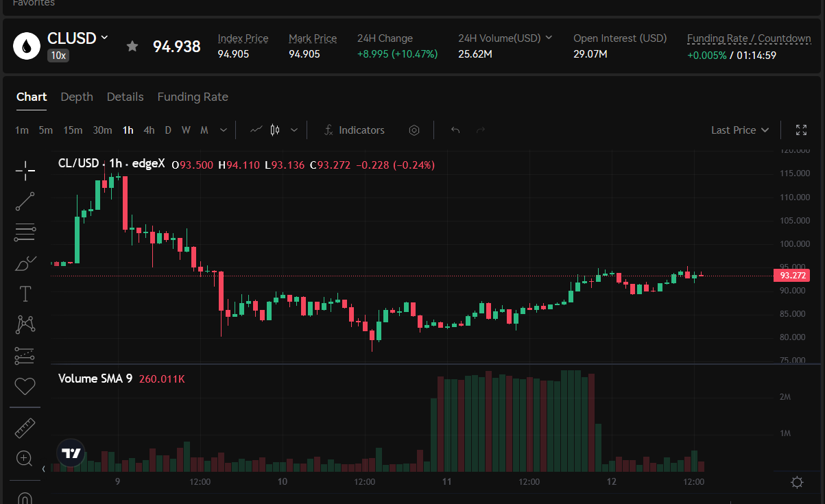
Task: Collapse the drawing toolbar arrow
Action: (44, 469)
